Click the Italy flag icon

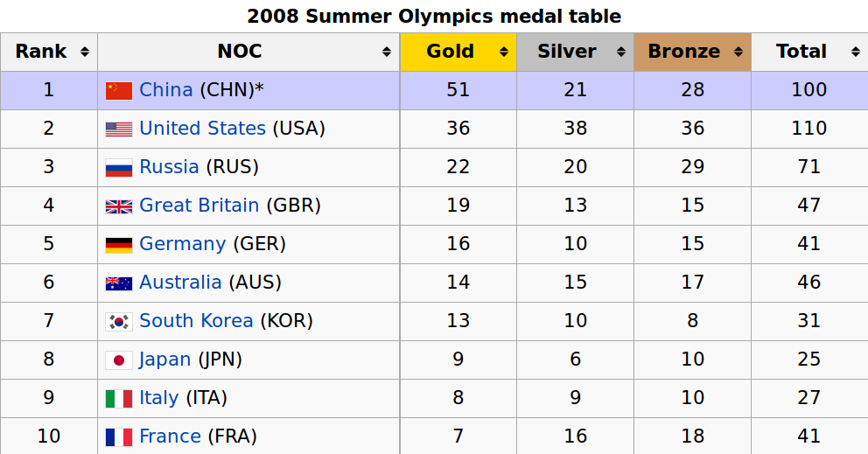[x=119, y=398]
